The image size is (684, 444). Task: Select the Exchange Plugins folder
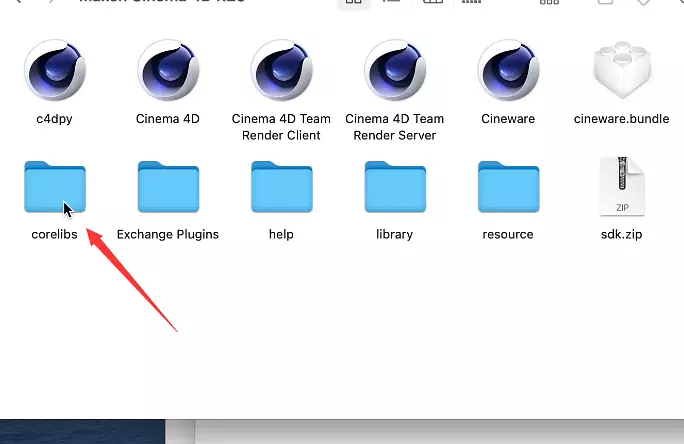click(168, 187)
